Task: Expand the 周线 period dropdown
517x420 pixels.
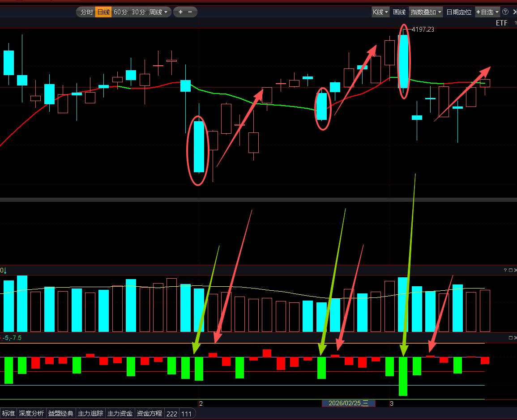Action: [x=158, y=12]
